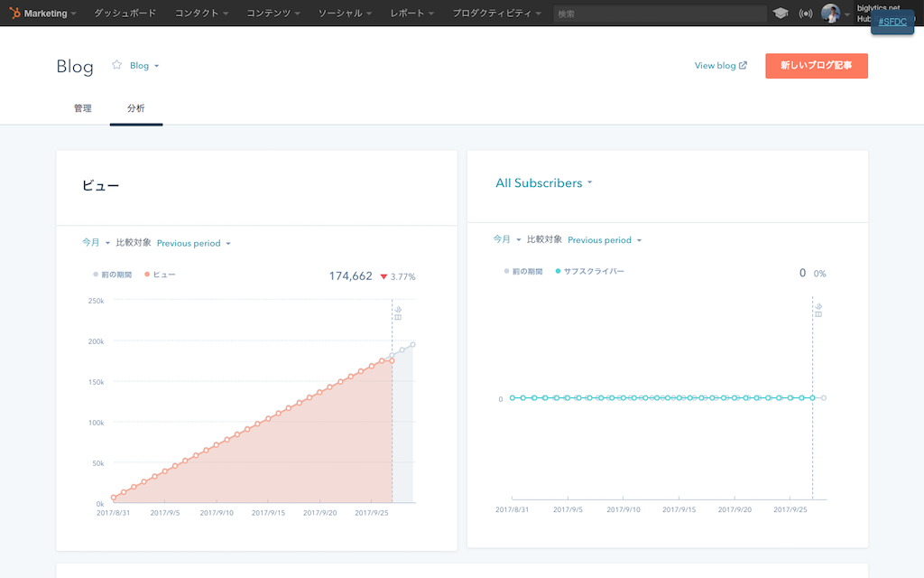The height and width of the screenshot is (578, 924).
Task: Open View blog external link icon
Action: (x=742, y=65)
